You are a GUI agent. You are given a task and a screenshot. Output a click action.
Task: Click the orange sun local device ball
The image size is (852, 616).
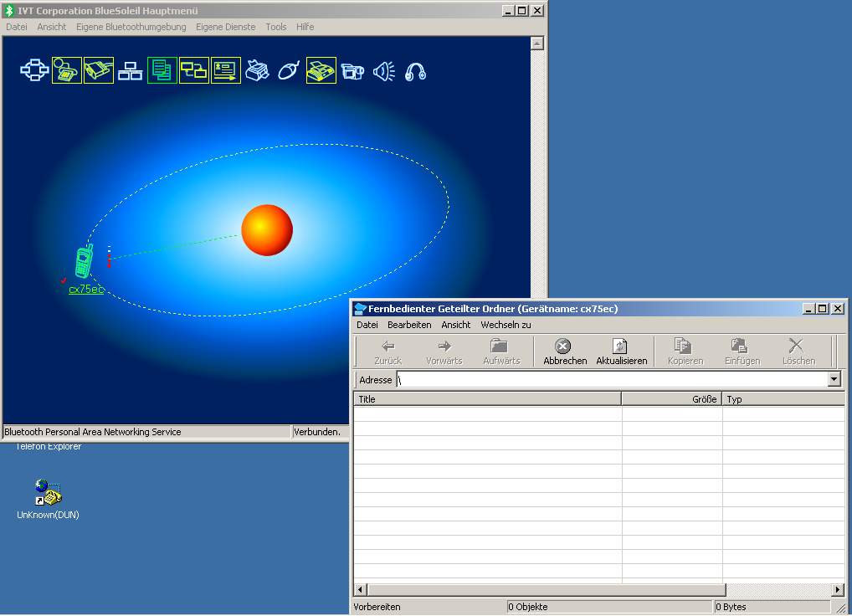267,230
